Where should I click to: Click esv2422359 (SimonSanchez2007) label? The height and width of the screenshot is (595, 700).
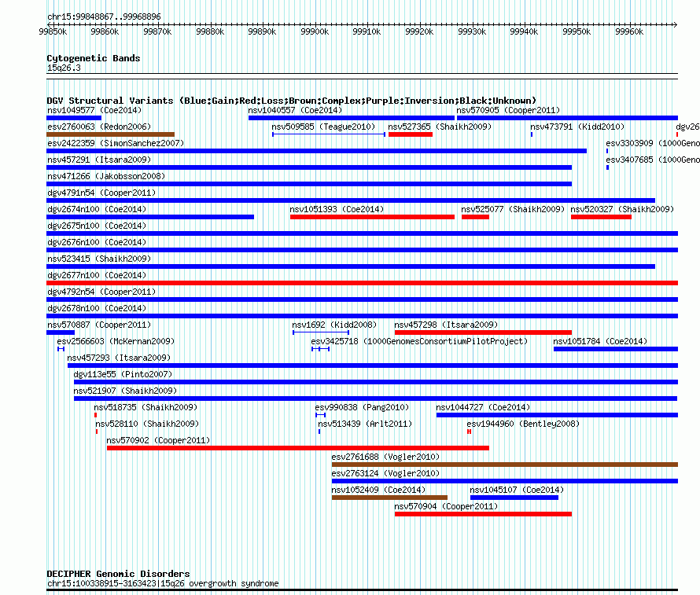(116, 143)
